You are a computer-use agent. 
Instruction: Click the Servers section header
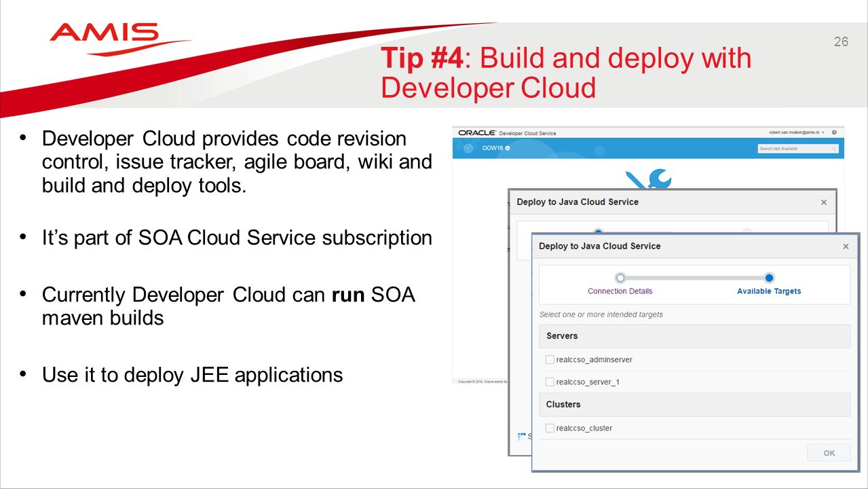pyautogui.click(x=694, y=336)
